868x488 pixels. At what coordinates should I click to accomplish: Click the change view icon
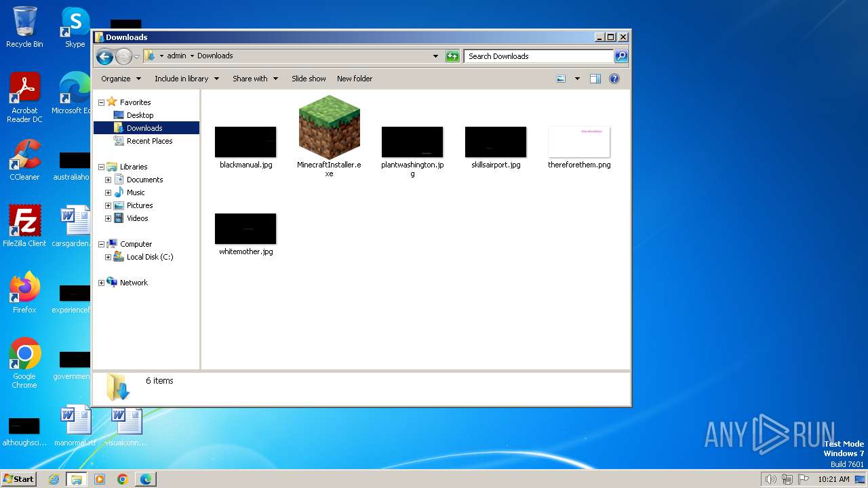click(561, 79)
